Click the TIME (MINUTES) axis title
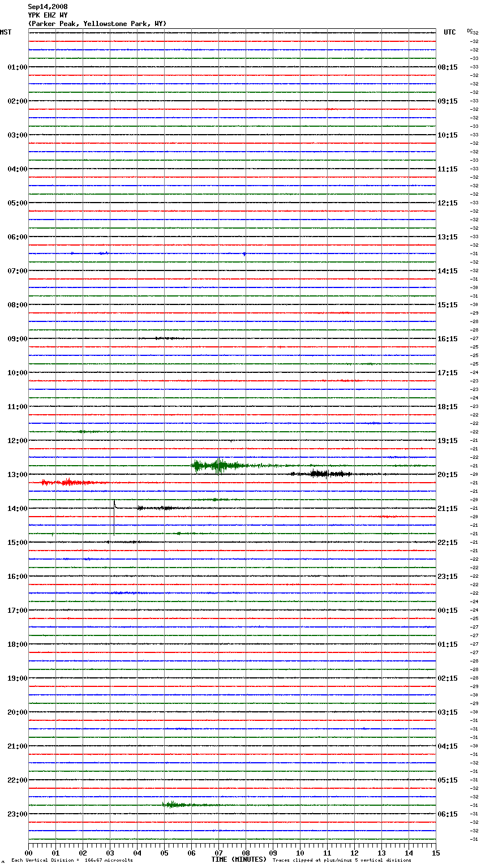481x868 pixels. [x=239, y=860]
